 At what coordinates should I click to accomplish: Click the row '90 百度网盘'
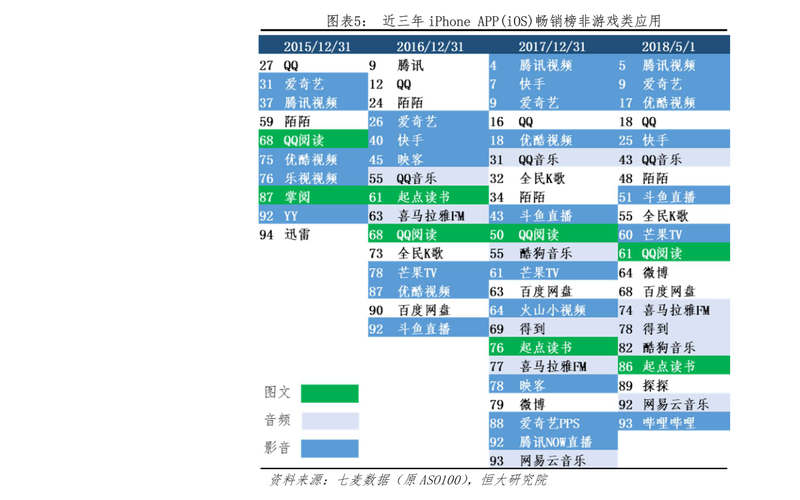click(x=429, y=310)
